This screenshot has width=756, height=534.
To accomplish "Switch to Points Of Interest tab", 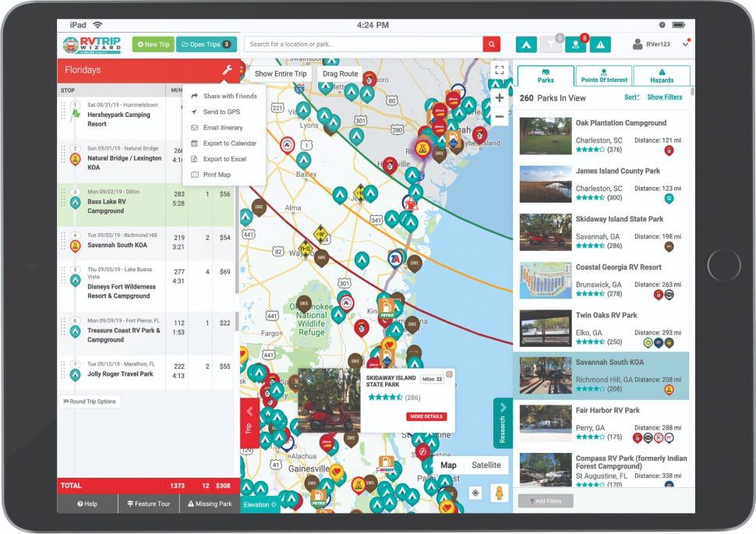I will point(604,76).
